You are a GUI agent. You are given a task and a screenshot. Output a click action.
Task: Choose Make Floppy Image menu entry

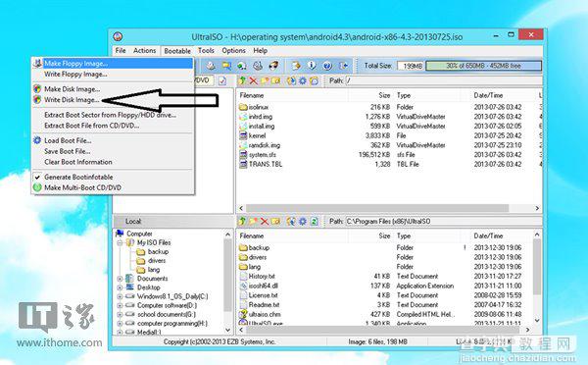coord(113,64)
